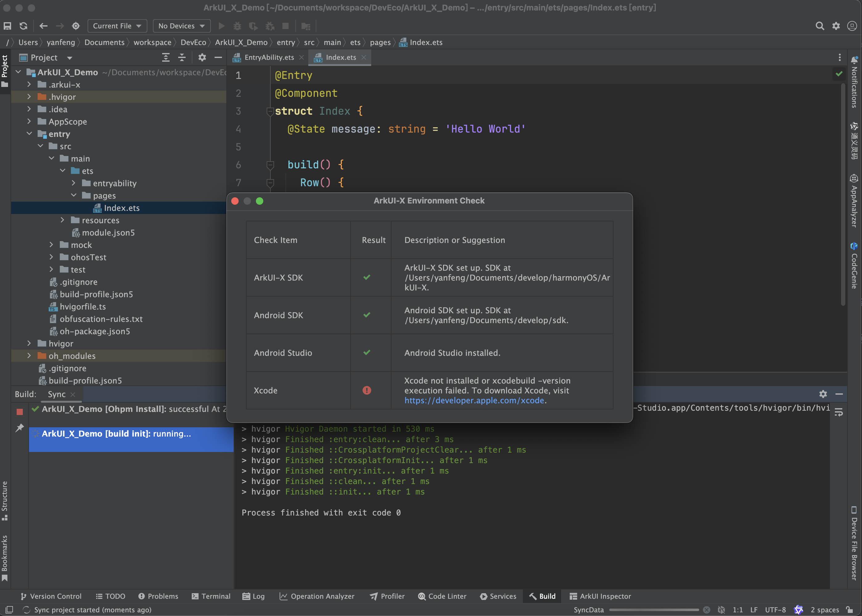The width and height of the screenshot is (862, 616).
Task: Open editor tabs more-options menu
Action: 839,57
